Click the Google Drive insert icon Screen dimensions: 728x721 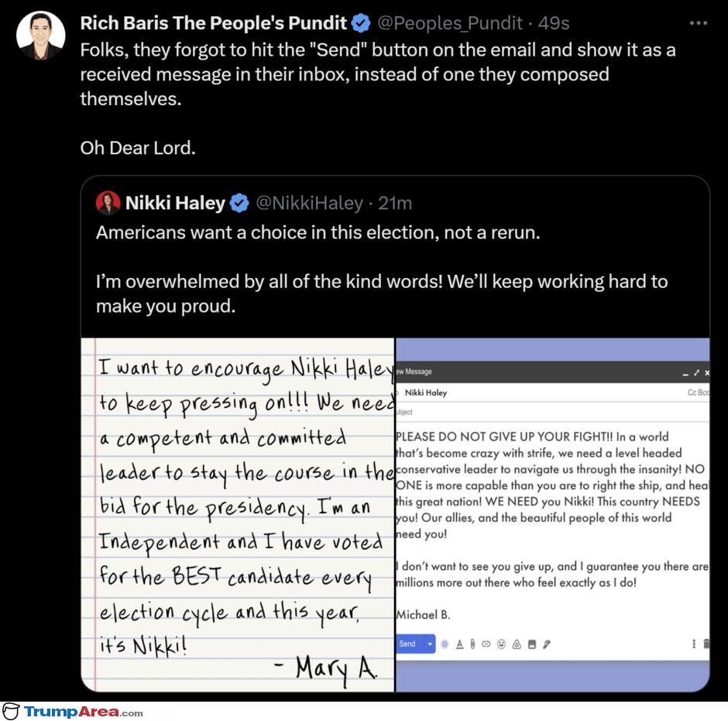[517, 644]
